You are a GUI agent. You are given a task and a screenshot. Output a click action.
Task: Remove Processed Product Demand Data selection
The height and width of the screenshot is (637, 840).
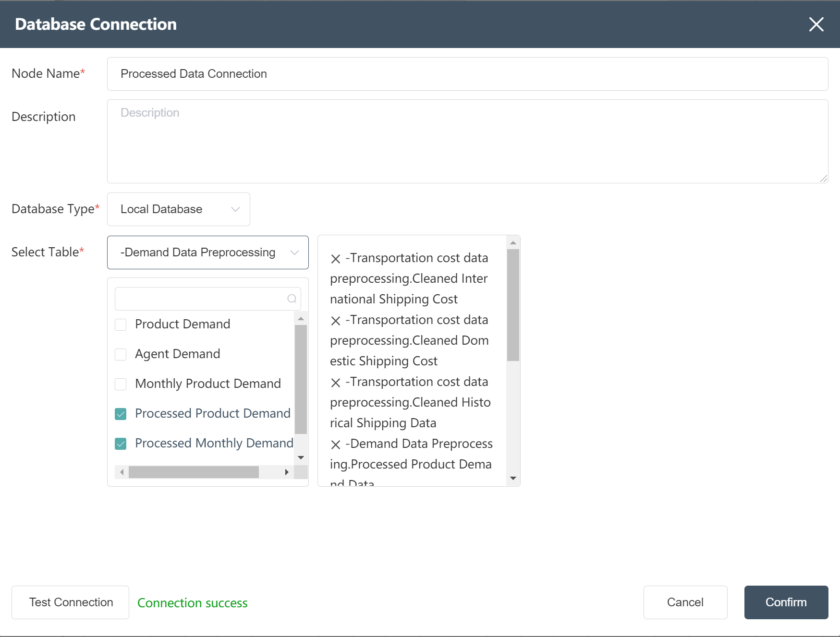point(336,445)
